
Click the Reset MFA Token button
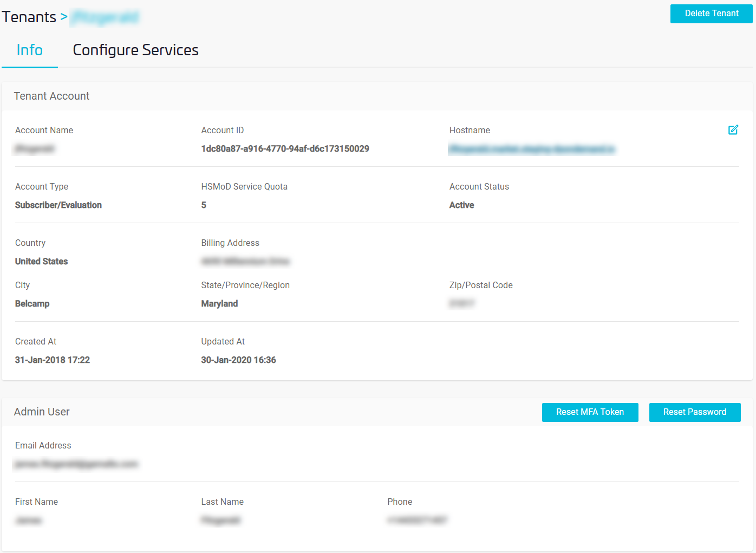[590, 412]
